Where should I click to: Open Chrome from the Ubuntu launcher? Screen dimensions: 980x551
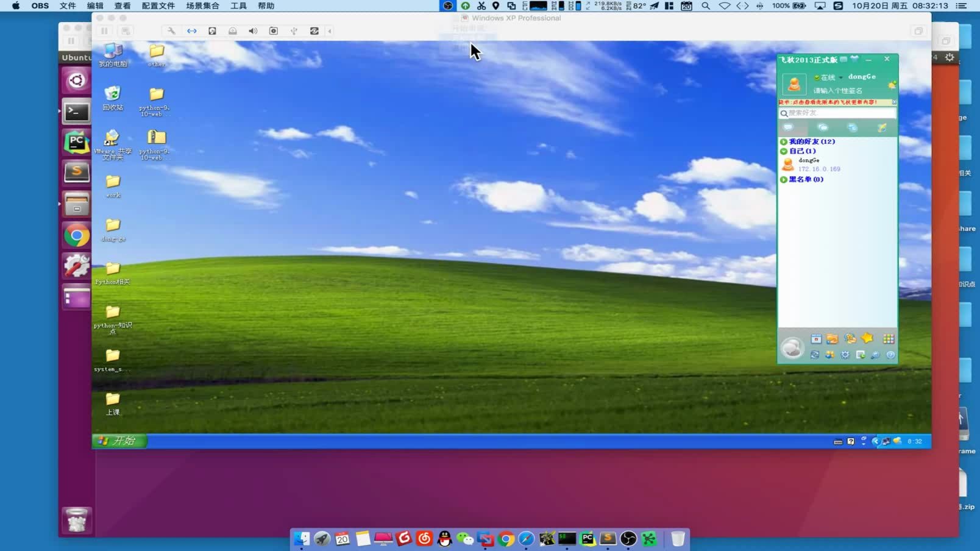pos(76,235)
